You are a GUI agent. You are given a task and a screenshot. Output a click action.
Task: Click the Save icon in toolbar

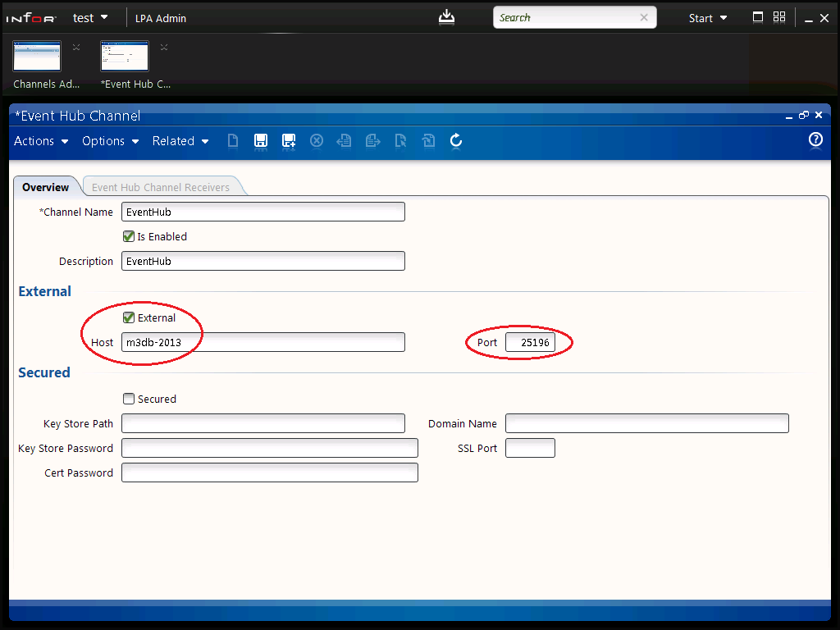(x=261, y=141)
